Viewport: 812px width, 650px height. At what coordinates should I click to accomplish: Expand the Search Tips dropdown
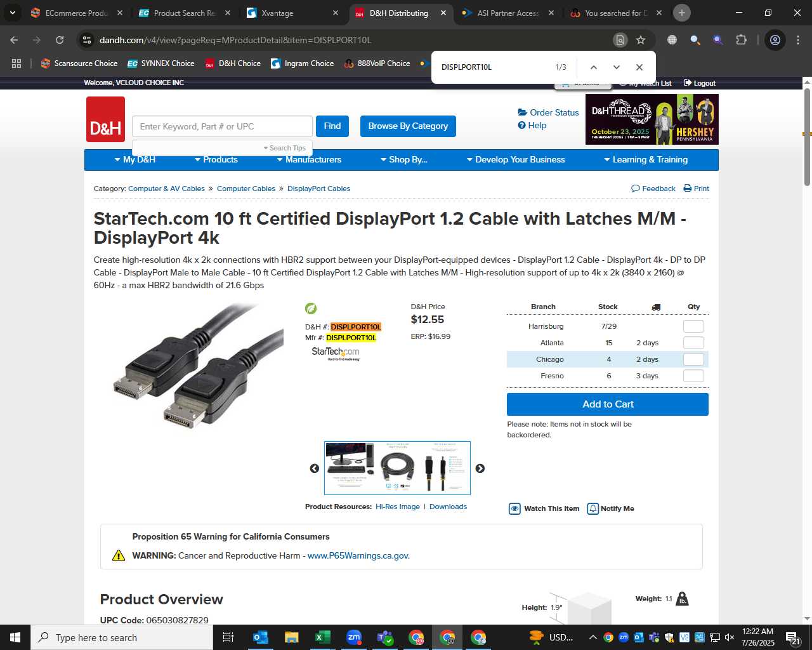285,148
